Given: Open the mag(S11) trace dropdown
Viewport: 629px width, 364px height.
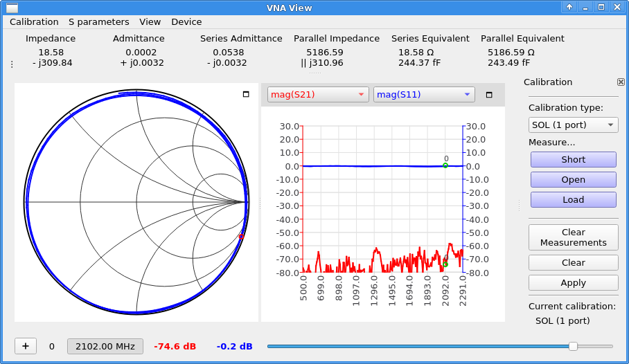Looking at the screenshot, I should pyautogui.click(x=424, y=95).
